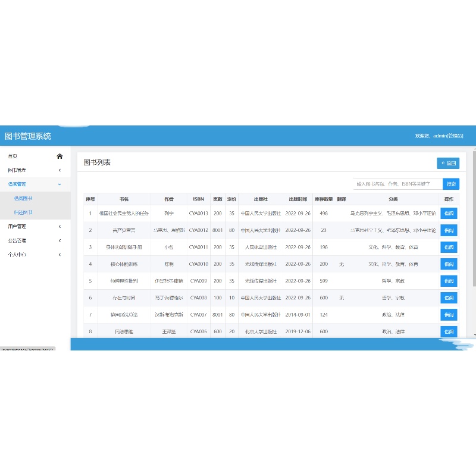Screen dimensions: 476x476
Task: Click the date cell 2019-12-06
Action: (x=298, y=331)
